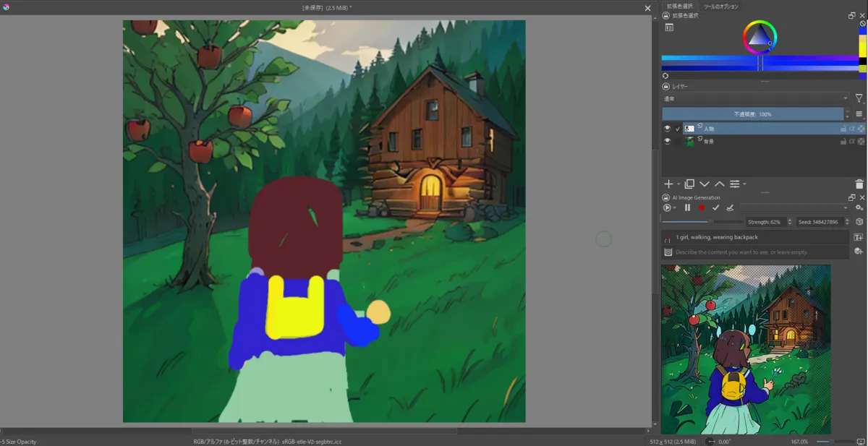
Task: Close the 拡張色選択 docker
Action: coord(861,15)
